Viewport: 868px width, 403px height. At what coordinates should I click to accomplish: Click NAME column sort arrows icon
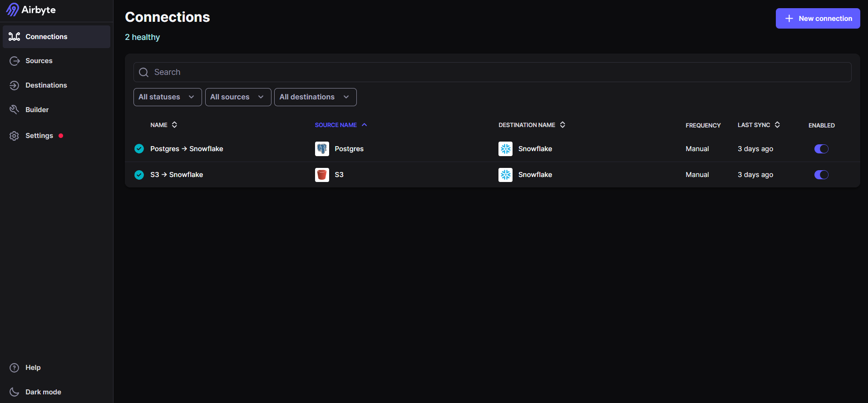tap(174, 125)
